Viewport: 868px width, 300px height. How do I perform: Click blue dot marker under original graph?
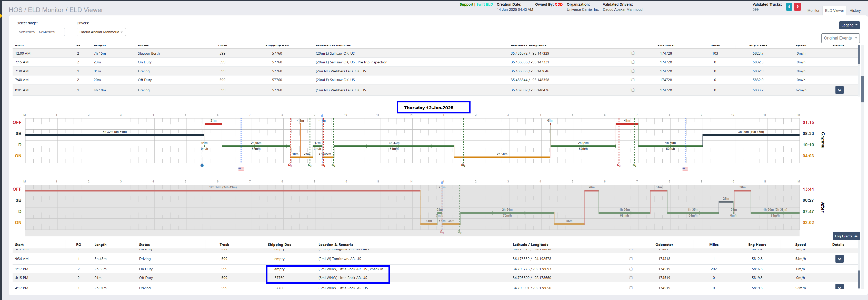pyautogui.click(x=202, y=166)
